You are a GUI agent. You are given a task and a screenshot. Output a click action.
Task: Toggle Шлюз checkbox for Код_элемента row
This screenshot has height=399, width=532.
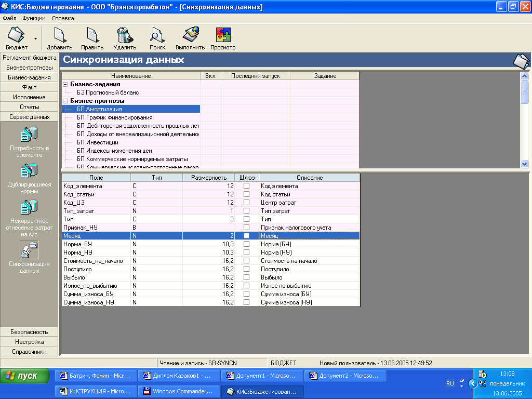click(247, 186)
